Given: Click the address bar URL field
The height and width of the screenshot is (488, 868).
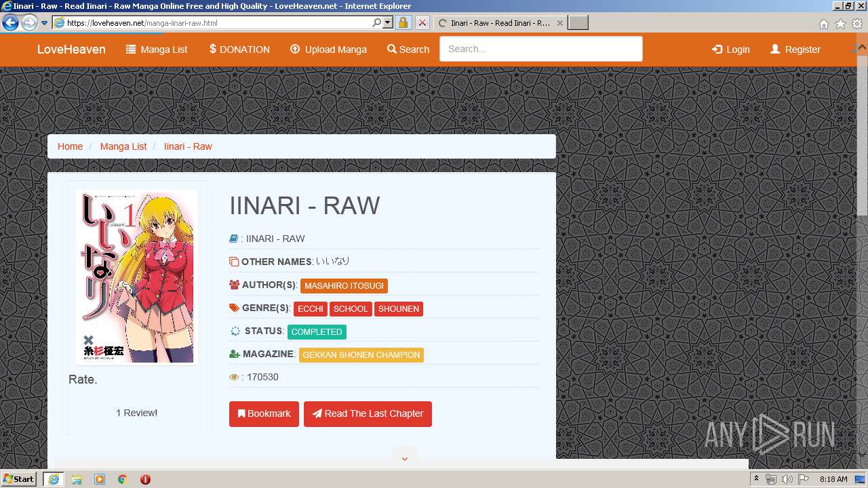Looking at the screenshot, I should (x=218, y=22).
